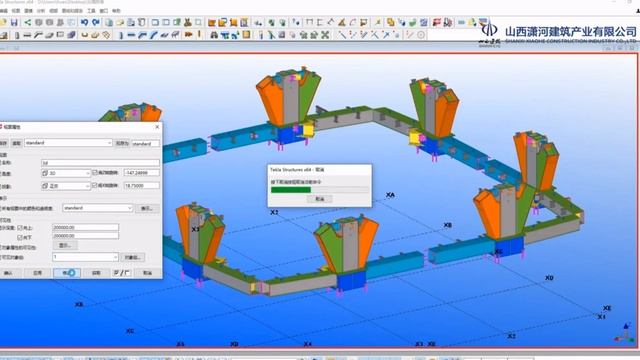
Task: Click the brown figure icon in the top row
Action: tap(188, 22)
